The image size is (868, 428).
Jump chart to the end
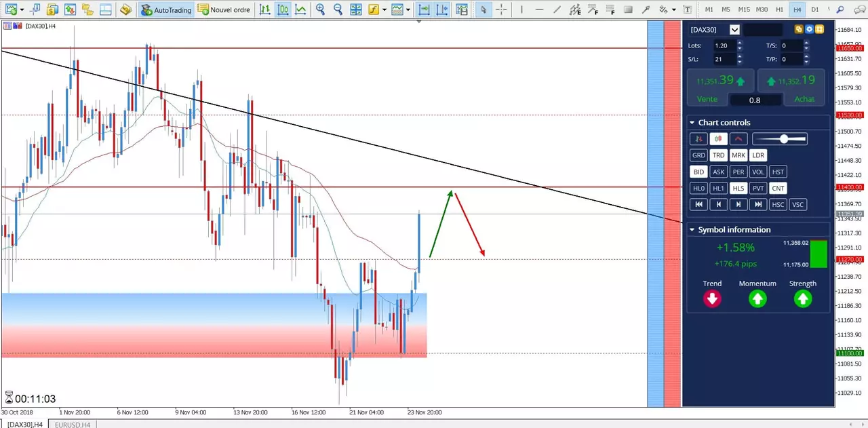click(x=758, y=205)
